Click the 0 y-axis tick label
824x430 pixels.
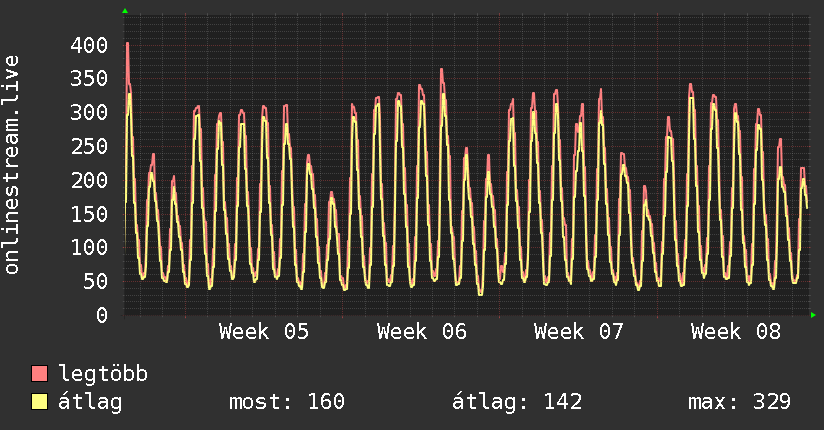(x=102, y=315)
